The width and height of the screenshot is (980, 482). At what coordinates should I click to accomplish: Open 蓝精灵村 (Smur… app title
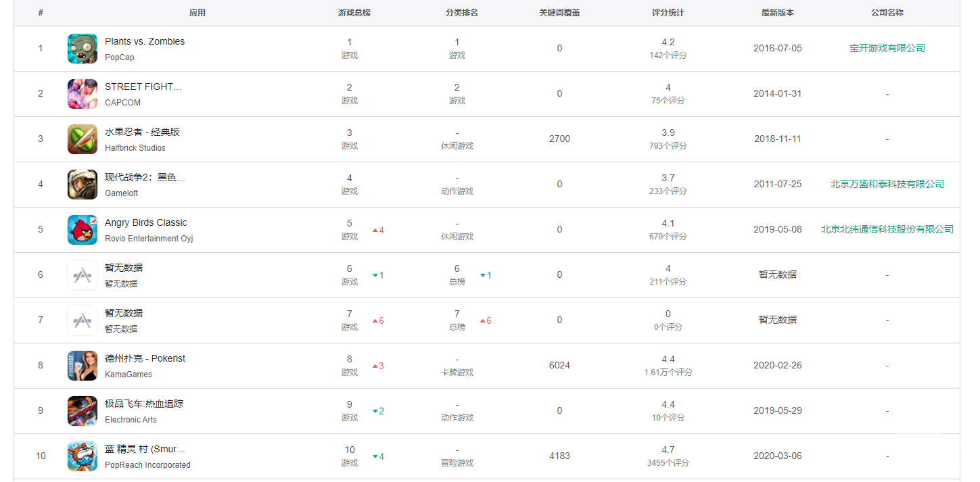(145, 449)
